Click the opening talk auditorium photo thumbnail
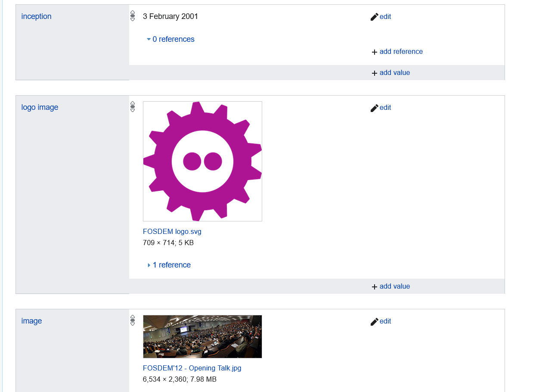Viewport: 536px width, 392px height. (202, 336)
